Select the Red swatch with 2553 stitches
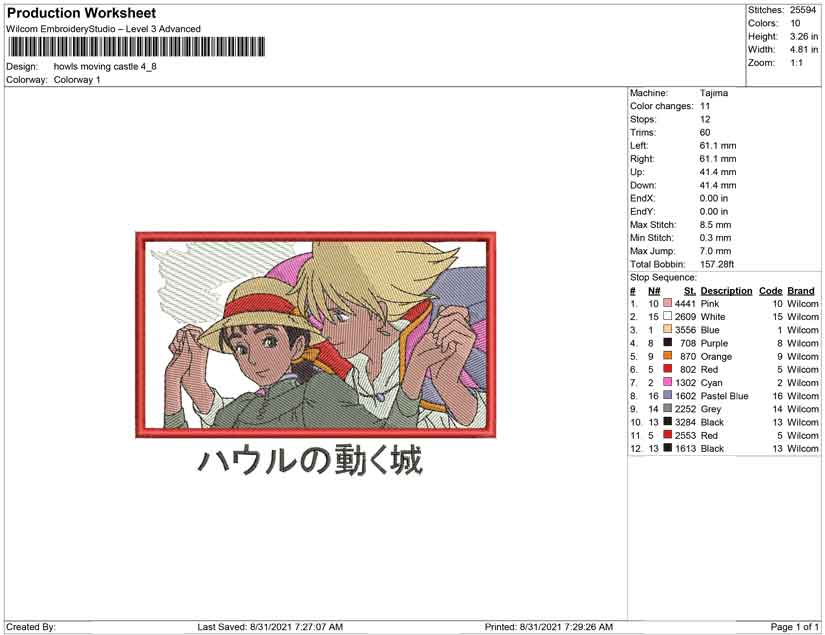825x635 pixels. pos(668,435)
